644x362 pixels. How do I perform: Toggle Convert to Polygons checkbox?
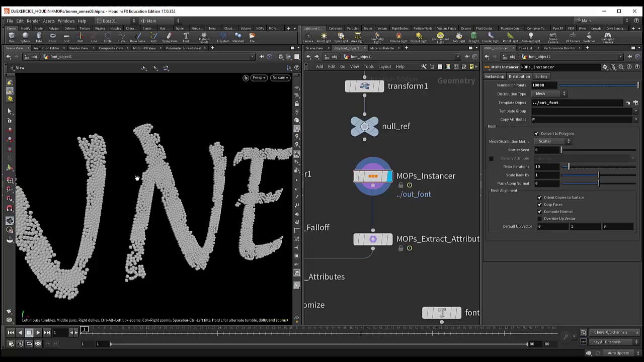coord(536,134)
